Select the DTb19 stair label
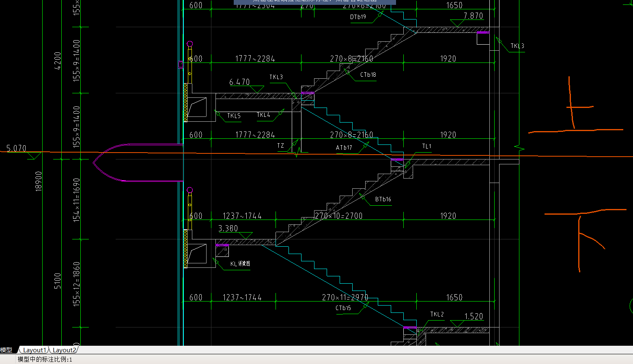The image size is (633, 364). tap(358, 17)
